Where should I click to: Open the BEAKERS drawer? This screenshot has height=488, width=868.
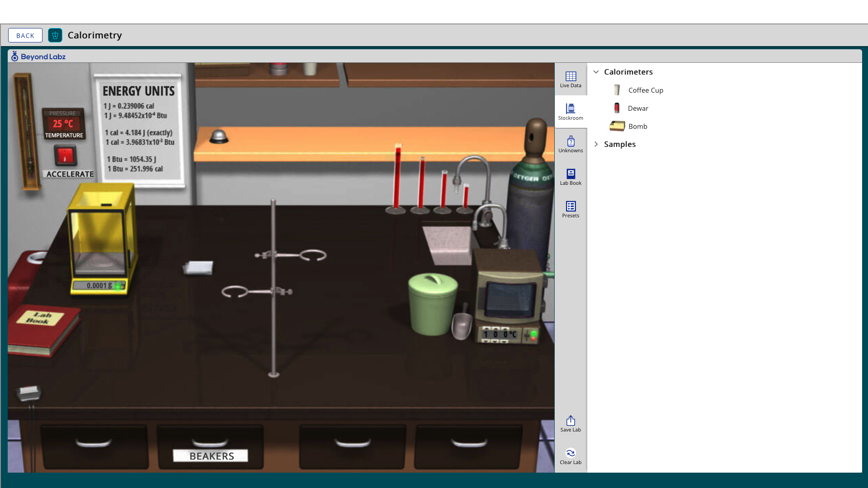211,445
